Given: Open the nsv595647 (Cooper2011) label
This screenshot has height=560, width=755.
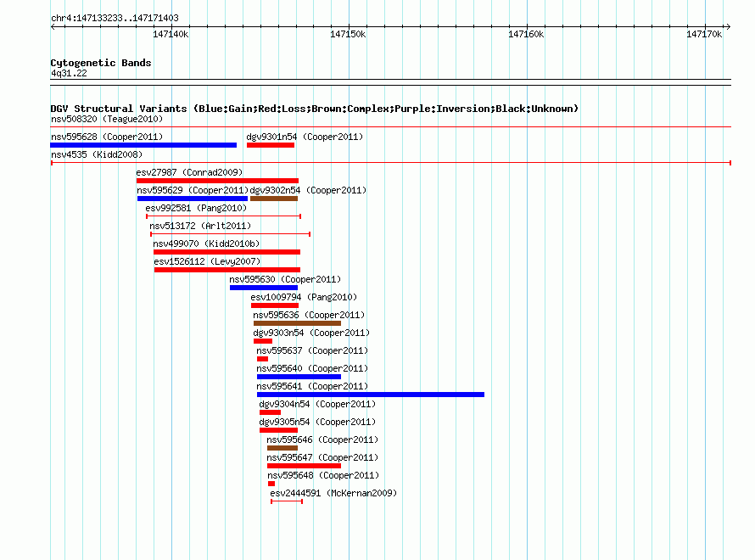Looking at the screenshot, I should (x=322, y=457).
